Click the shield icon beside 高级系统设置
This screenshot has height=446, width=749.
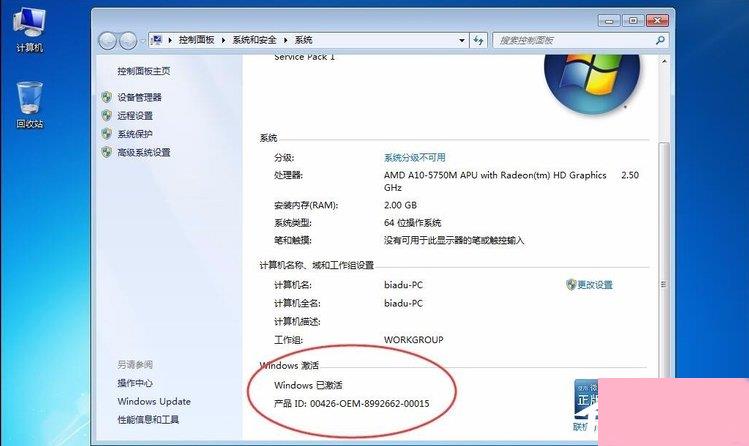pos(107,152)
